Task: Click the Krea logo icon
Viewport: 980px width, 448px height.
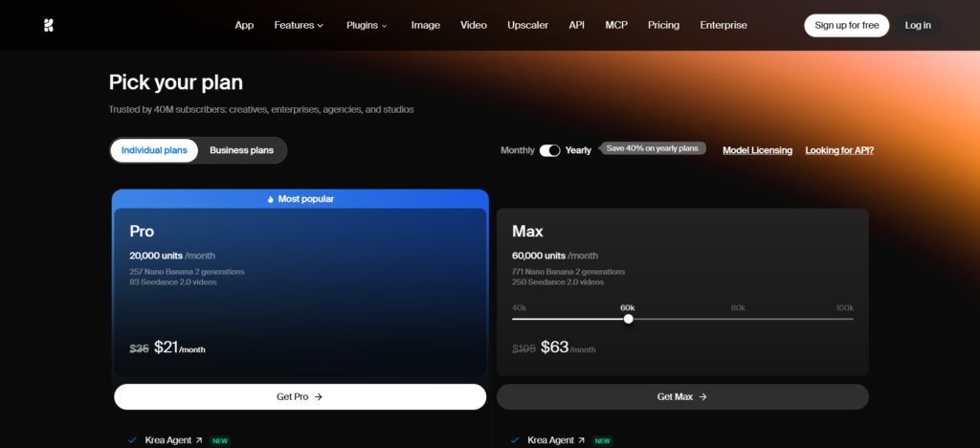Action: [49, 26]
